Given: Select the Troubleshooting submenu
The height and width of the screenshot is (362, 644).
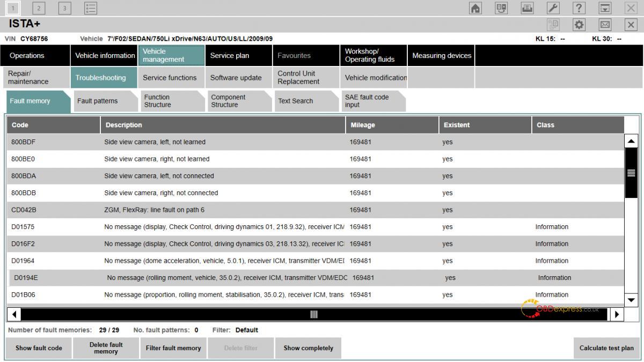Looking at the screenshot, I should click(104, 78).
